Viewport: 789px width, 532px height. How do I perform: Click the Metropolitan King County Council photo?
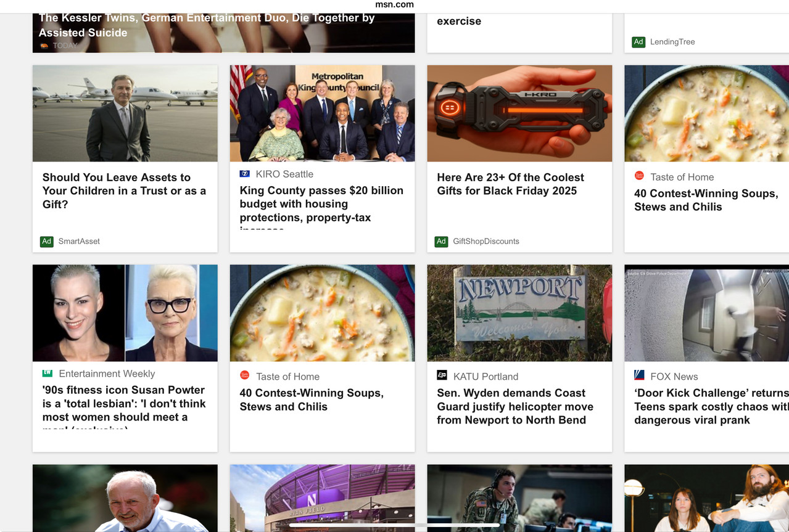click(323, 113)
